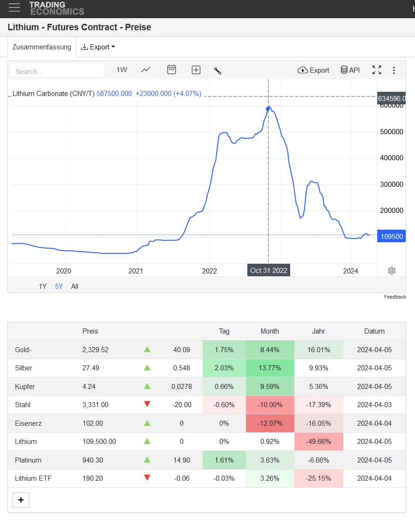Image resolution: width=415 pixels, height=532 pixels.
Task: Open the 1W interval selector
Action: (122, 70)
